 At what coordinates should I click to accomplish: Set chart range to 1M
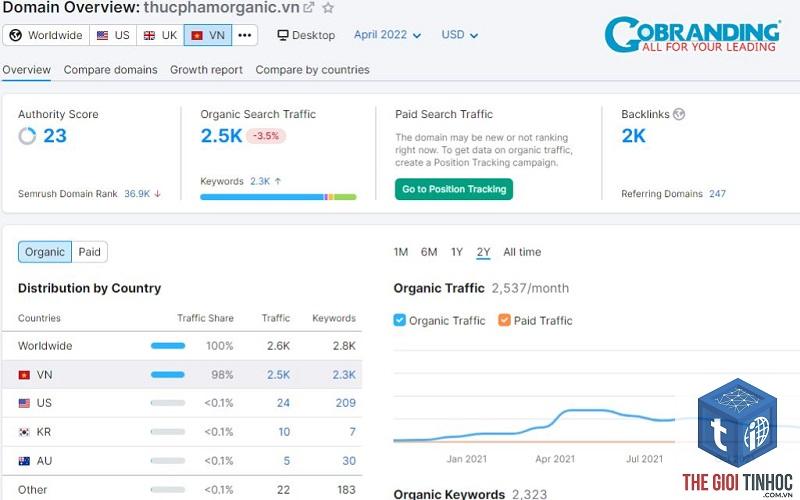(x=401, y=252)
